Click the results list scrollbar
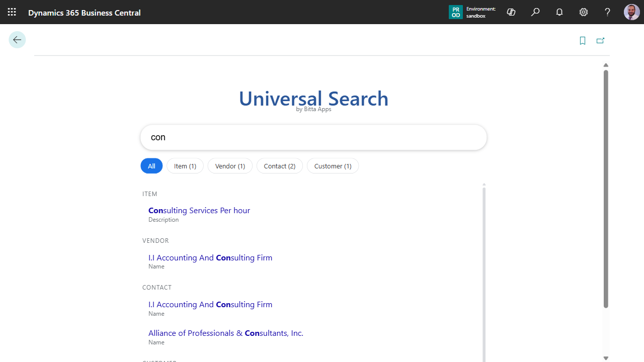 [484, 274]
